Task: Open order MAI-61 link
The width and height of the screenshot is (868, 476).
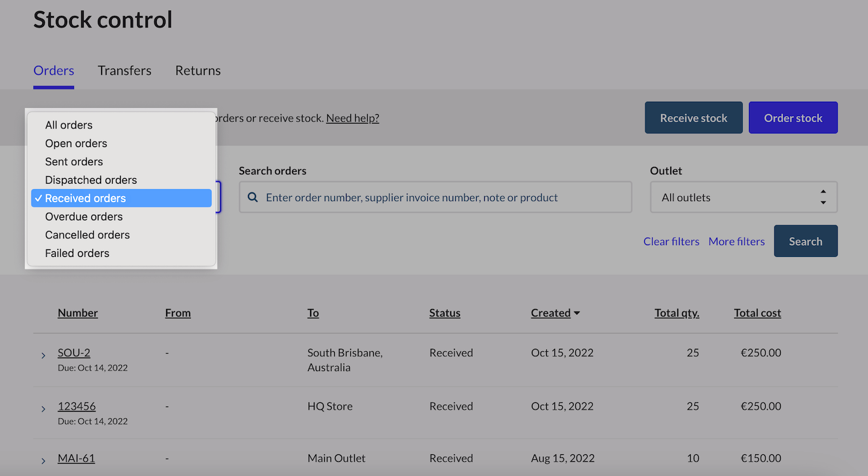Action: [76, 458]
